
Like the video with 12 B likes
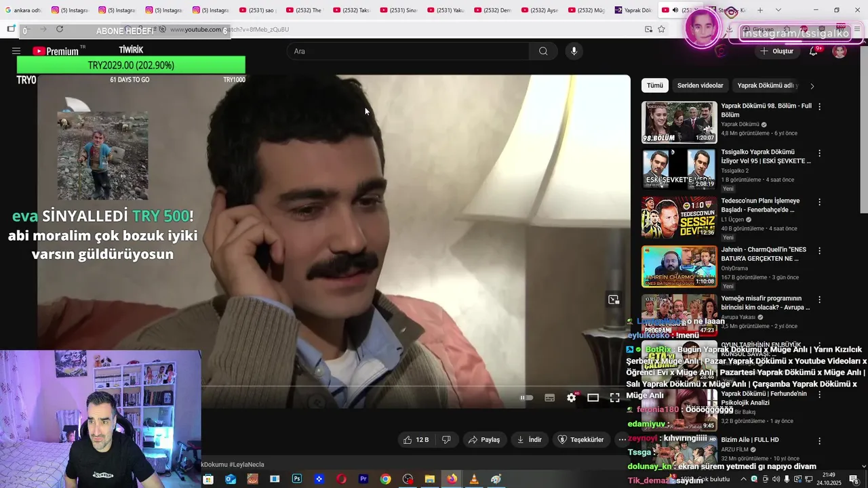click(416, 440)
